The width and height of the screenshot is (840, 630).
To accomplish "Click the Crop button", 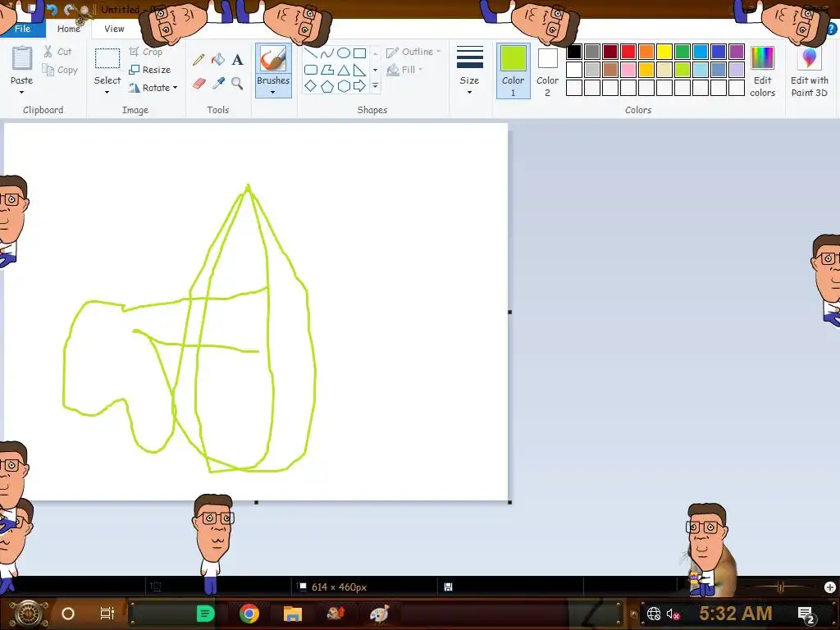I will click(x=146, y=52).
